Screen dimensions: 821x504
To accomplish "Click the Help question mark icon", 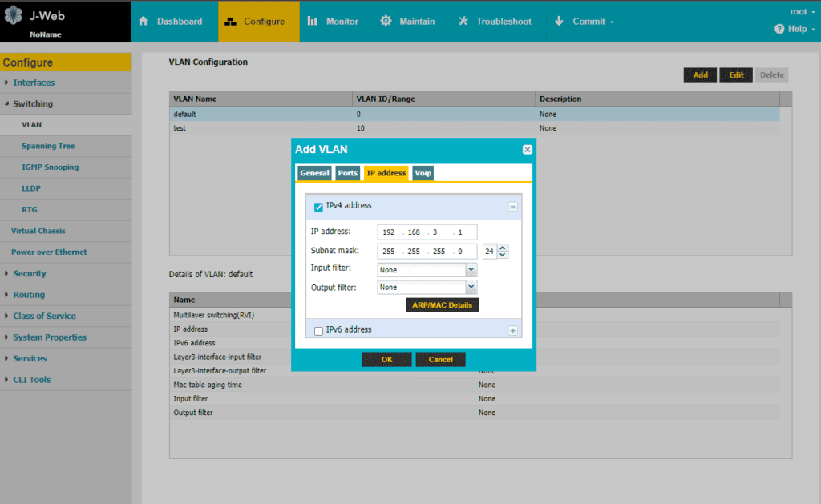I will click(779, 29).
